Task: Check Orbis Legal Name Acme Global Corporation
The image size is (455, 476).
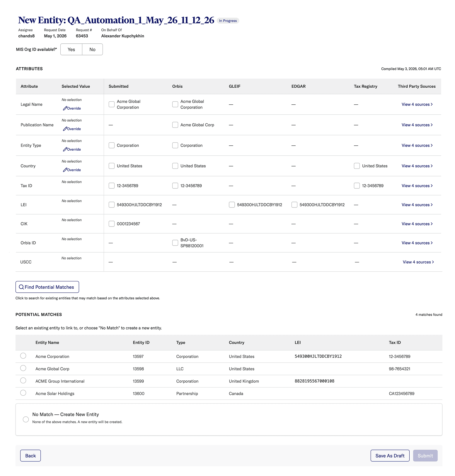Action: [175, 104]
